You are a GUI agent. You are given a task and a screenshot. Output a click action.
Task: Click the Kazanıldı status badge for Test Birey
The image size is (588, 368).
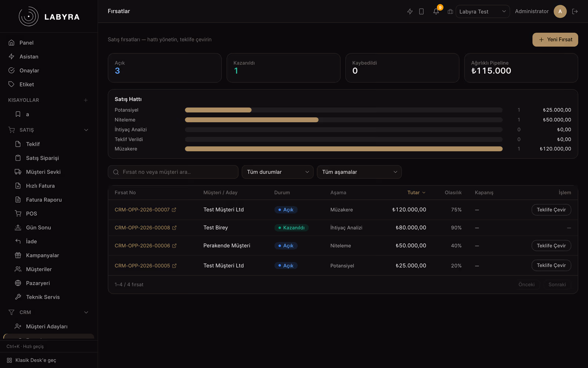[291, 228]
